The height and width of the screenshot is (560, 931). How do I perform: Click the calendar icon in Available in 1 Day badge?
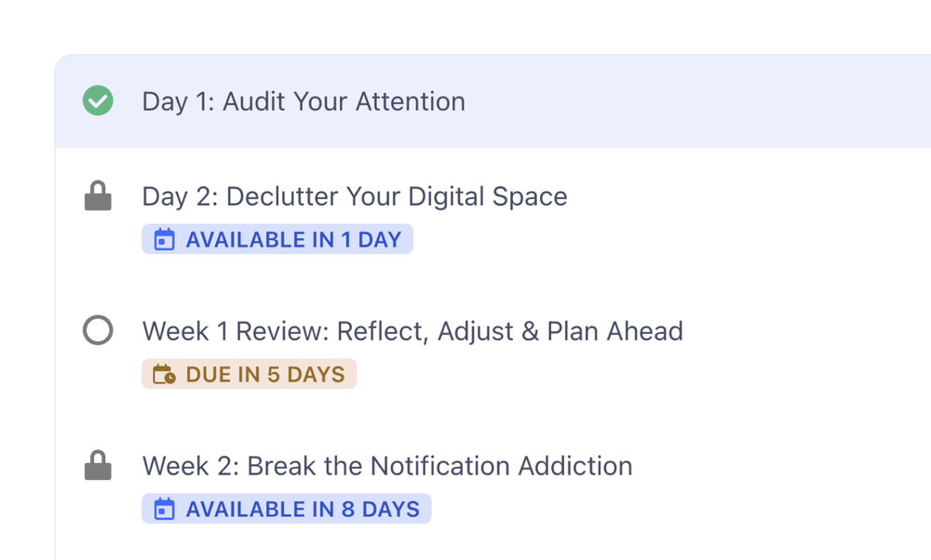point(164,240)
